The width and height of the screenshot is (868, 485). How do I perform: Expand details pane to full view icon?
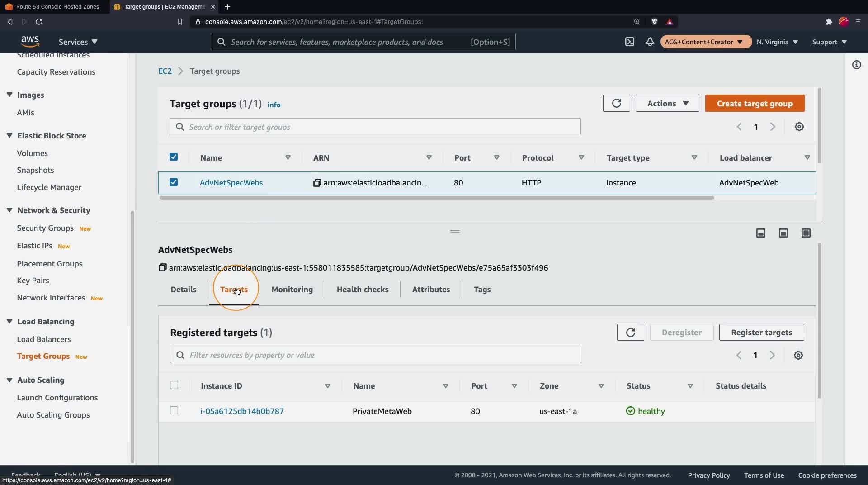tap(806, 233)
